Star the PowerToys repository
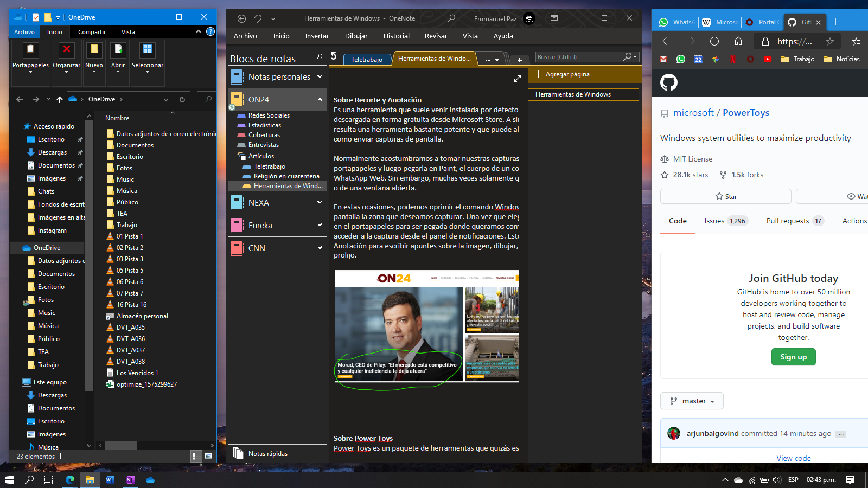Image resolution: width=868 pixels, height=488 pixels. point(726,196)
